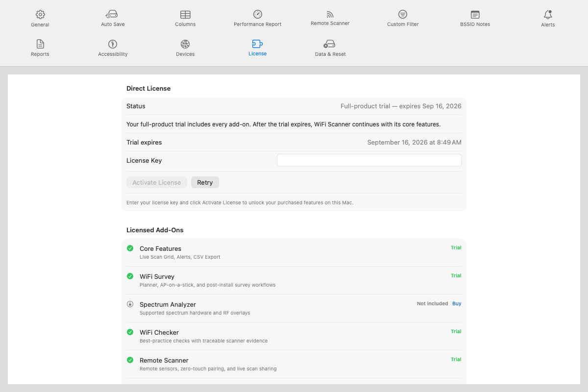This screenshot has height=392, width=588.
Task: Open the Devices globe icon
Action: coord(185,44)
